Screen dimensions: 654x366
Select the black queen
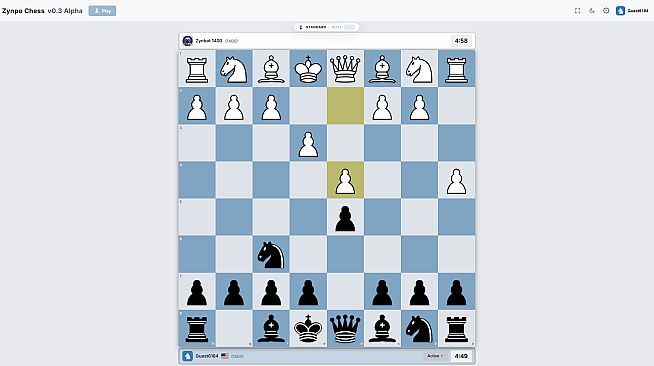coord(345,329)
